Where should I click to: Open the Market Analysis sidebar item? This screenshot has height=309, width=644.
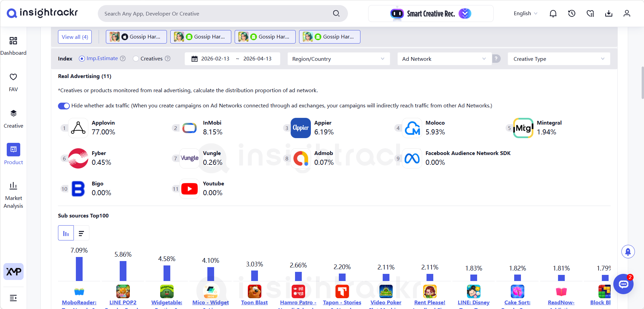13,195
